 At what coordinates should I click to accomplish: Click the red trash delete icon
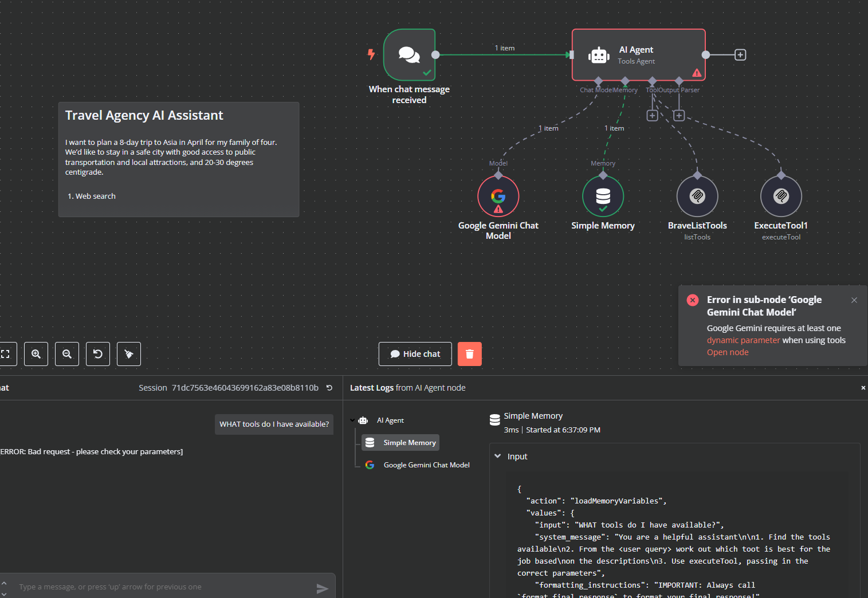pyautogui.click(x=469, y=353)
